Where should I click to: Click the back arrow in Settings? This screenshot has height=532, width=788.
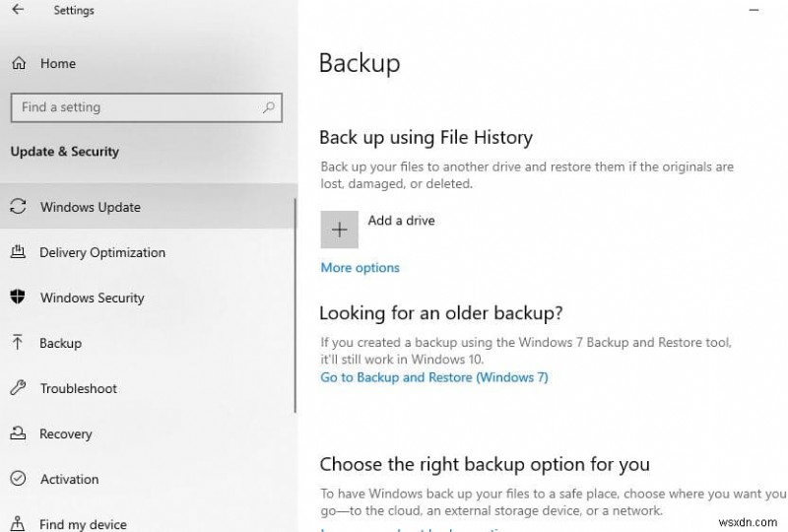pyautogui.click(x=18, y=10)
